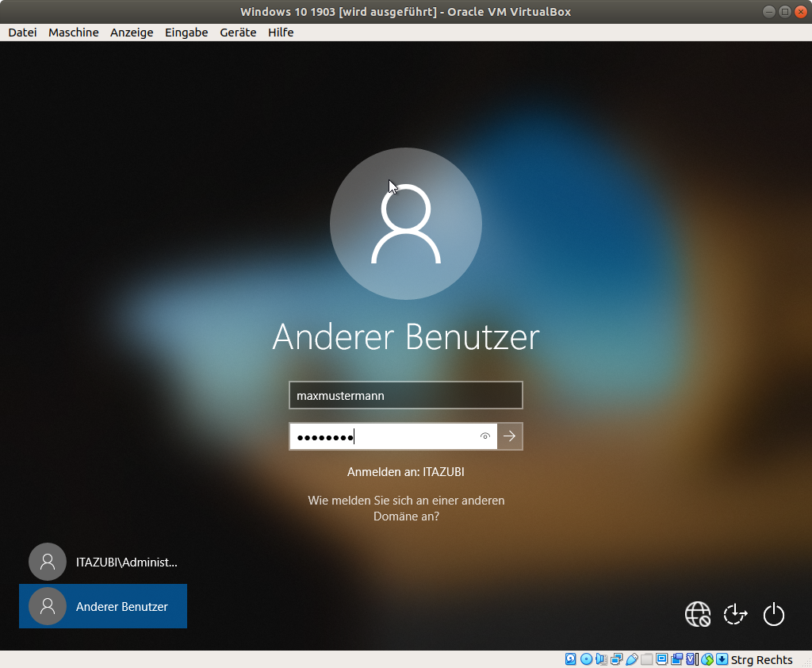This screenshot has height=668, width=812.
Task: Click the USB devices status icon
Action: coord(632,659)
